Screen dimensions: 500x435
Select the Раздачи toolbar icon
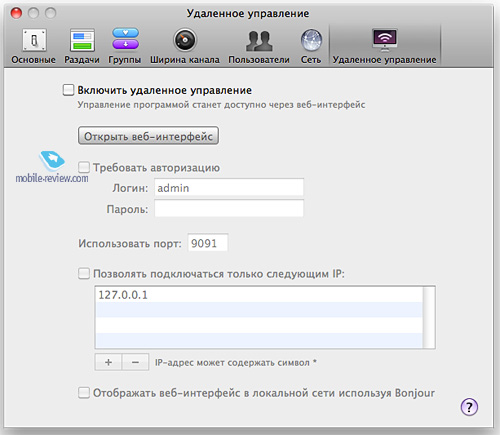coord(82,40)
